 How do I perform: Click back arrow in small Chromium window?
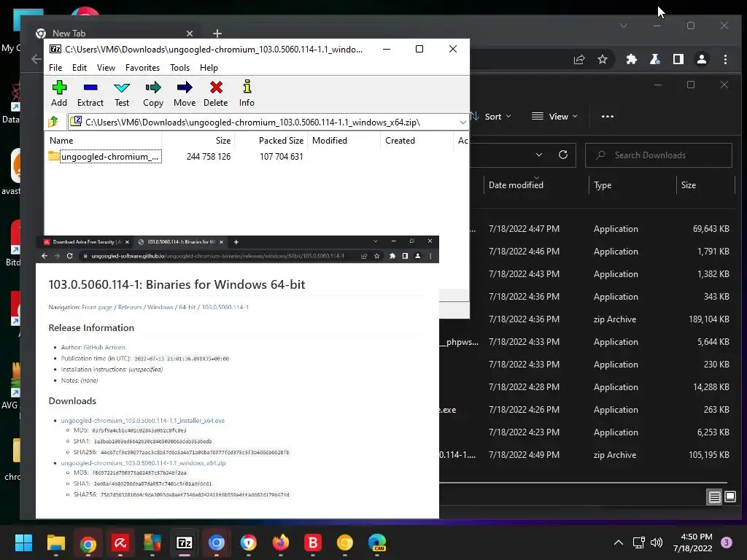[x=44, y=256]
